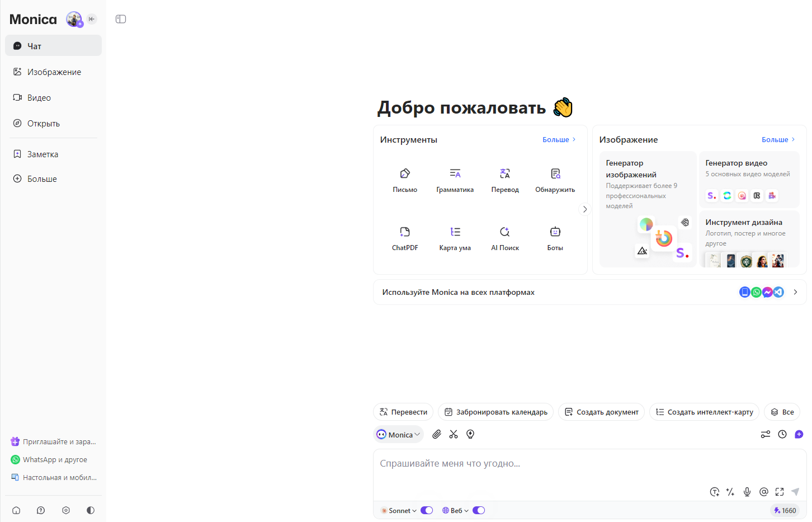Toggle the Sonnet model switch

[x=427, y=510]
